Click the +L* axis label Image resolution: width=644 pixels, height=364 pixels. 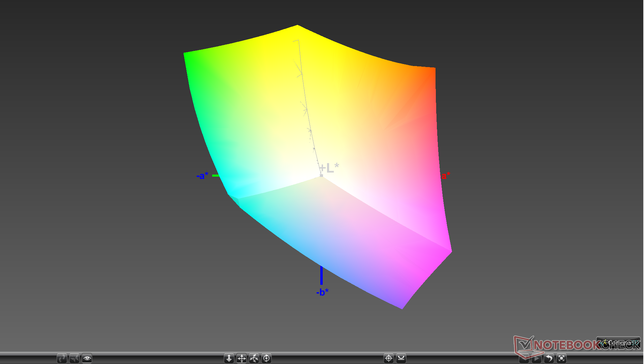click(x=329, y=168)
